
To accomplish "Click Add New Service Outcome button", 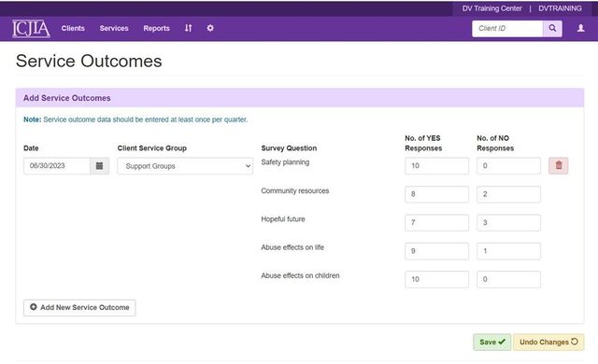I will click(79, 308).
